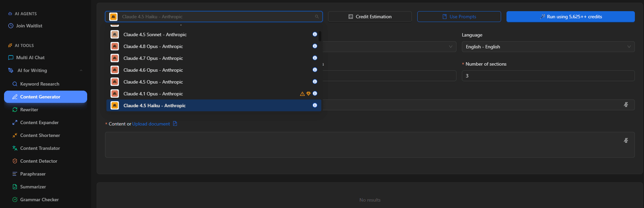Open Use Prompts

pyautogui.click(x=459, y=17)
